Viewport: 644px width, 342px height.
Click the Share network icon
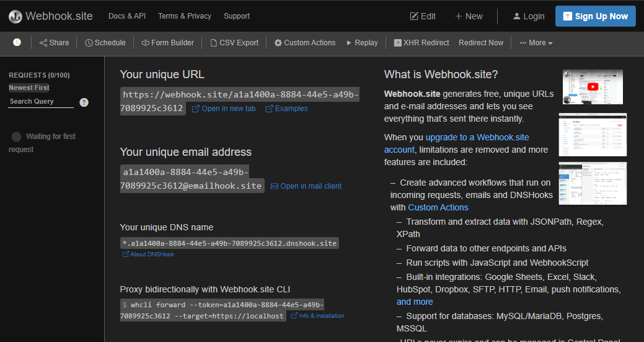43,43
